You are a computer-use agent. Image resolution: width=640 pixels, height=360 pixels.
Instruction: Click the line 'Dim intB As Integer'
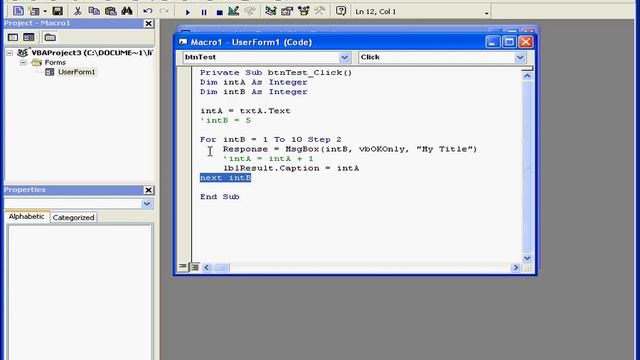tap(253, 92)
